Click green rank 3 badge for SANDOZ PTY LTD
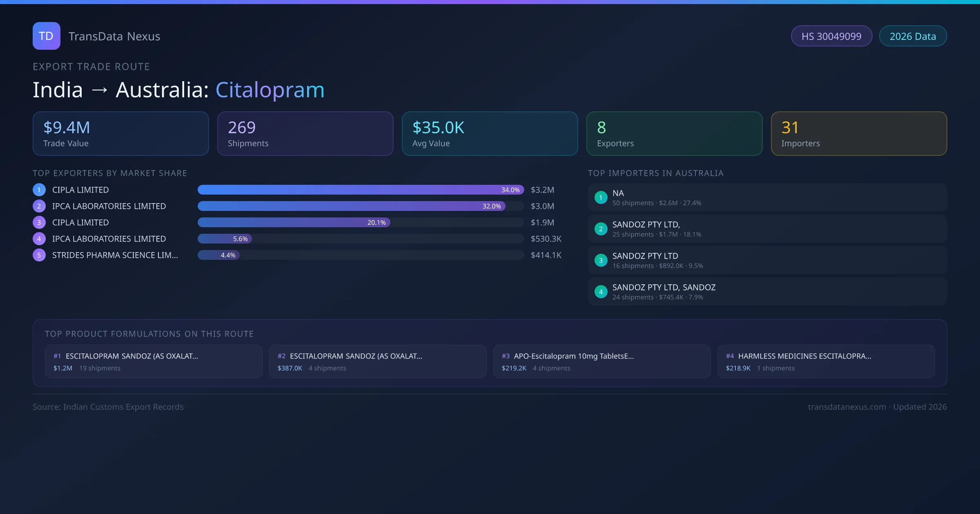 tap(601, 260)
